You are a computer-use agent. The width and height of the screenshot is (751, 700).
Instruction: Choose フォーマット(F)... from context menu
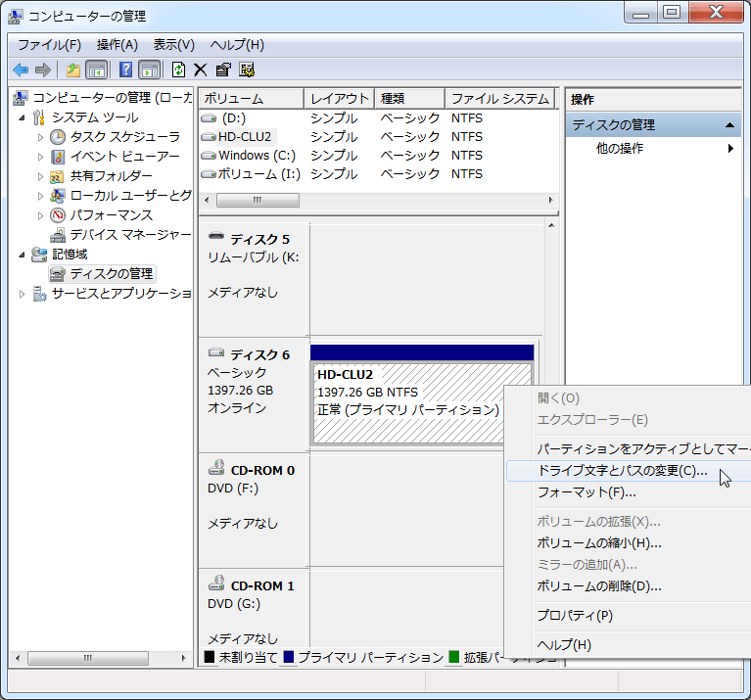[x=629, y=492]
